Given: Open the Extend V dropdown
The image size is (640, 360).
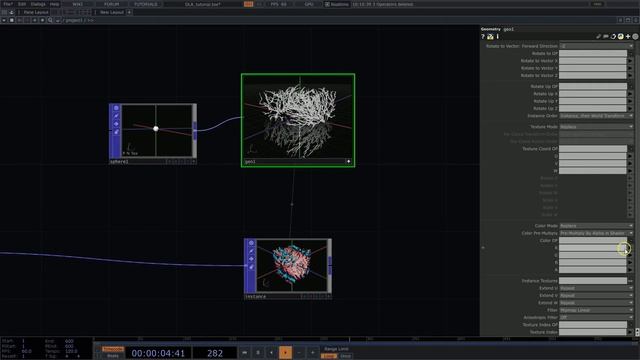Looking at the screenshot, I should tap(596, 296).
